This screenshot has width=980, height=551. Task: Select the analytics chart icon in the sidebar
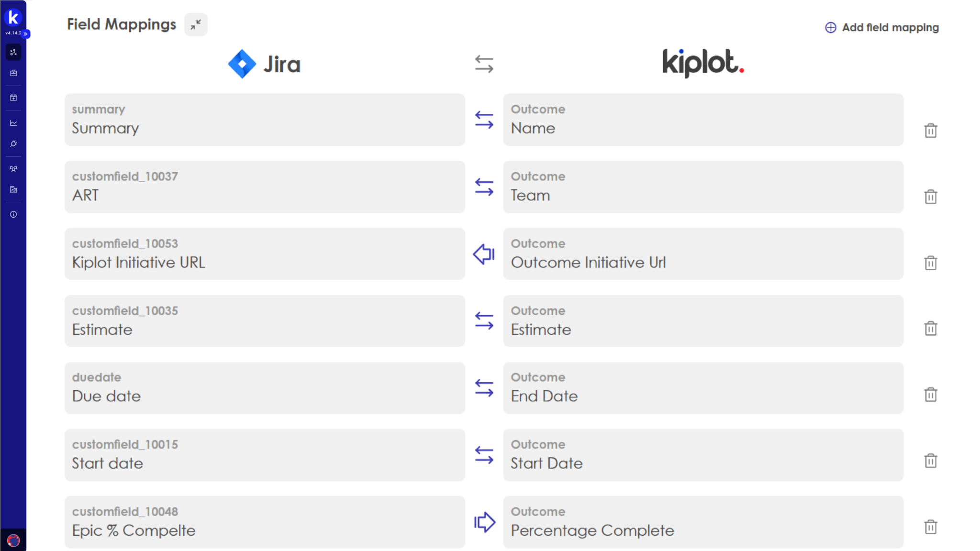[x=13, y=122]
